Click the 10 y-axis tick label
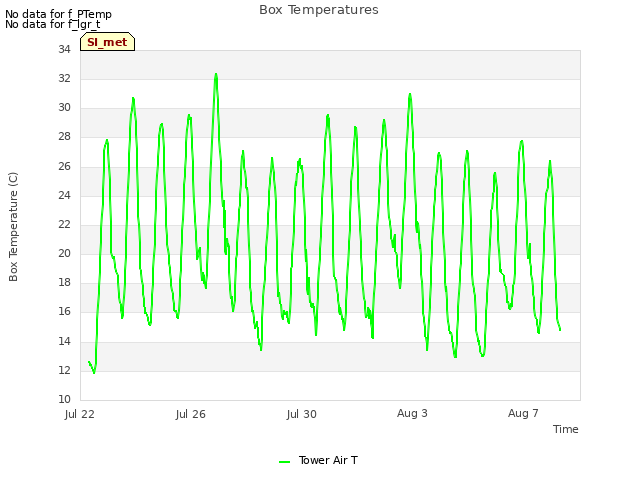 64,399
